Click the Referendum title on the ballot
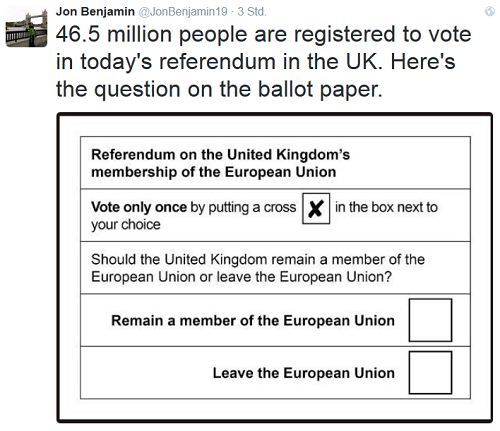The width and height of the screenshot is (500, 431). pyautogui.click(x=220, y=163)
